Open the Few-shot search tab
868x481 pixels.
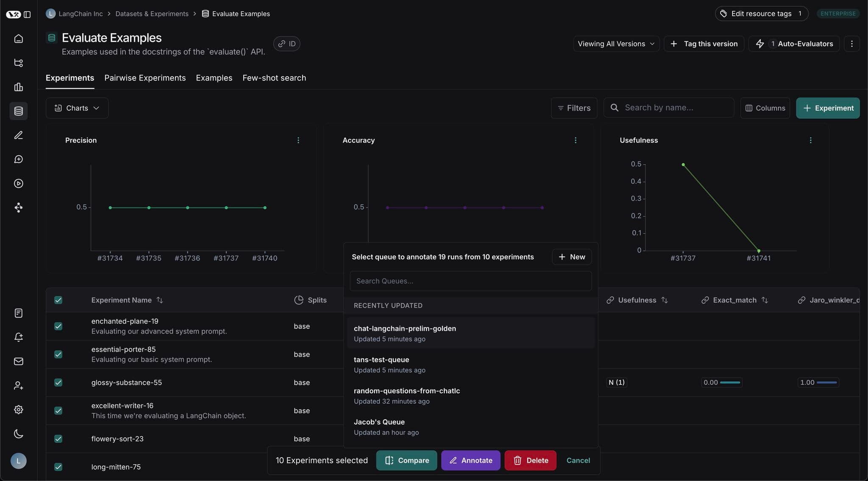(274, 78)
